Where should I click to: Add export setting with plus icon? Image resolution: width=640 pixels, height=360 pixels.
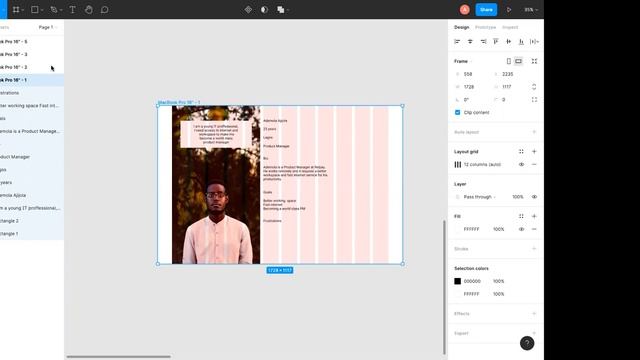point(534,333)
